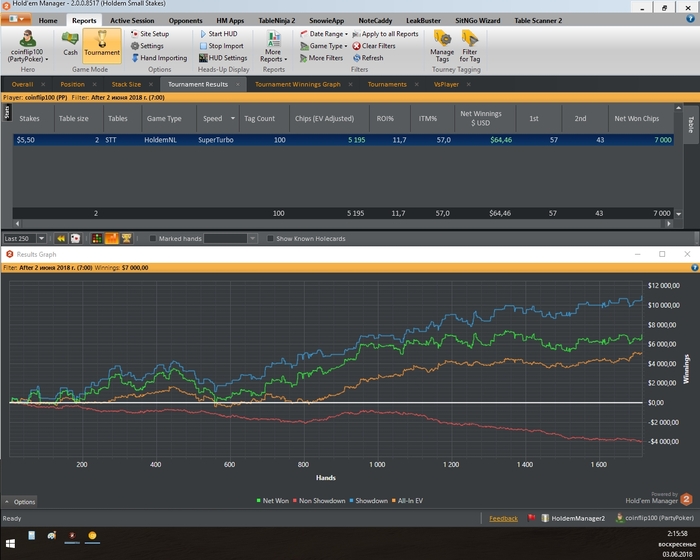Click the trophy icon in hands toolbar

(126, 238)
